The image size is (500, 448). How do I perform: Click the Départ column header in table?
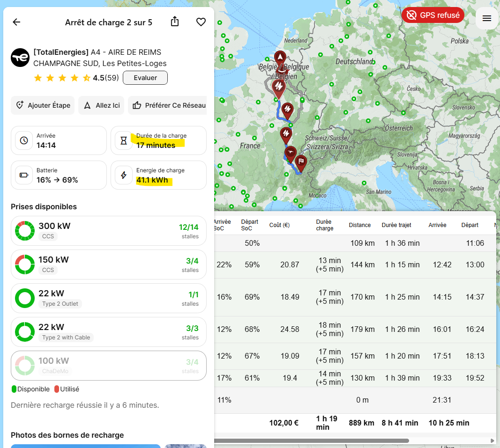click(470, 225)
